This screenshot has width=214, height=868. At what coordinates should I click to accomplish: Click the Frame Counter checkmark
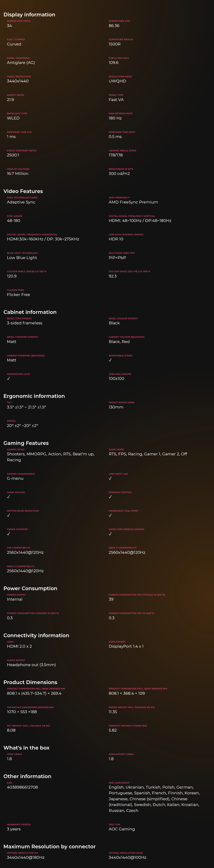8,534
